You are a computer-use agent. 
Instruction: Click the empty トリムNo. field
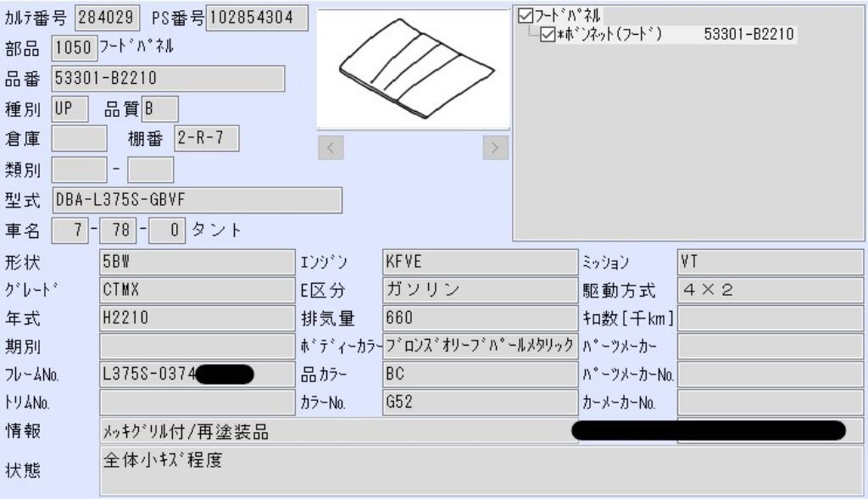coord(197,402)
